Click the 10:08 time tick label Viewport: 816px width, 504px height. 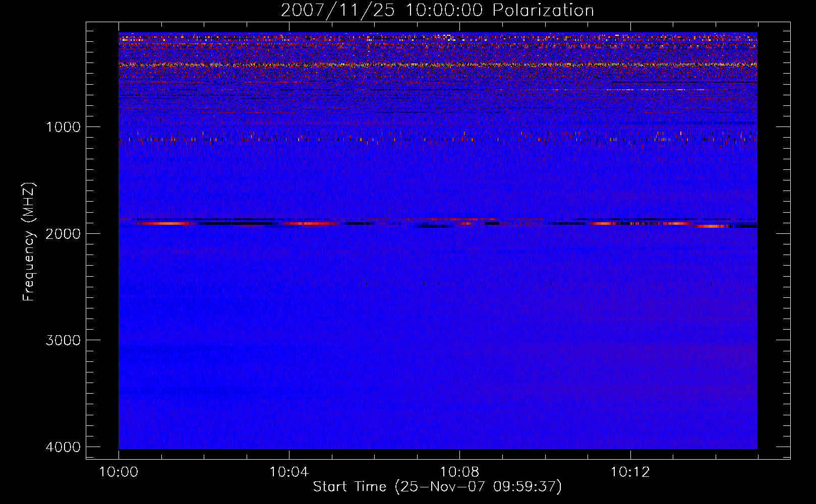[459, 472]
